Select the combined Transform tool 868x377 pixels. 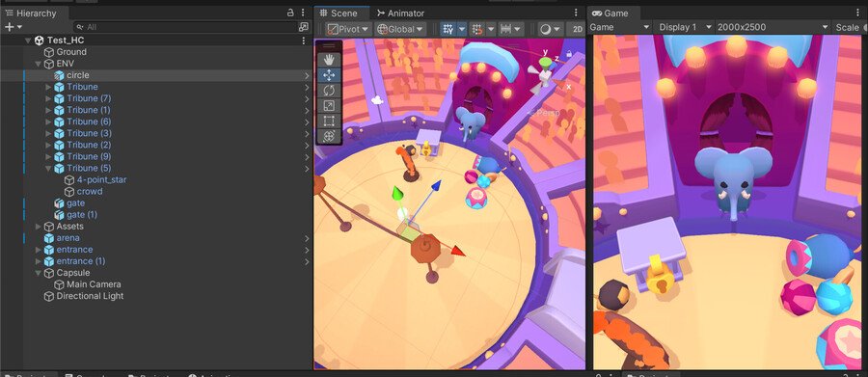click(x=329, y=136)
